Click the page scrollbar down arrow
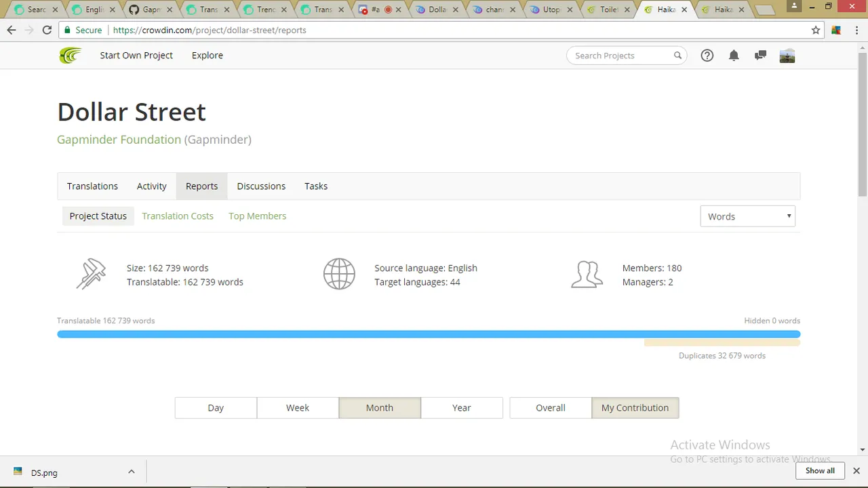This screenshot has height=488, width=868. [862, 449]
